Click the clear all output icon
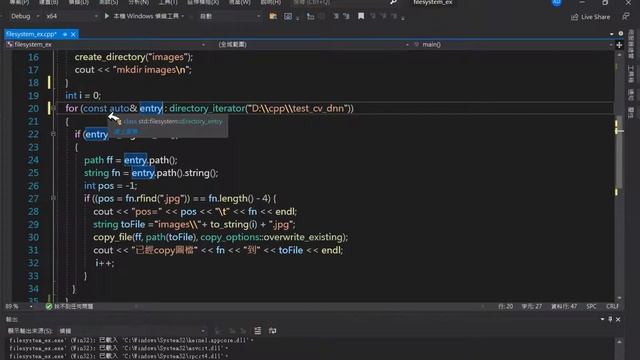Viewport: 640px width, 360px height. tap(258, 331)
